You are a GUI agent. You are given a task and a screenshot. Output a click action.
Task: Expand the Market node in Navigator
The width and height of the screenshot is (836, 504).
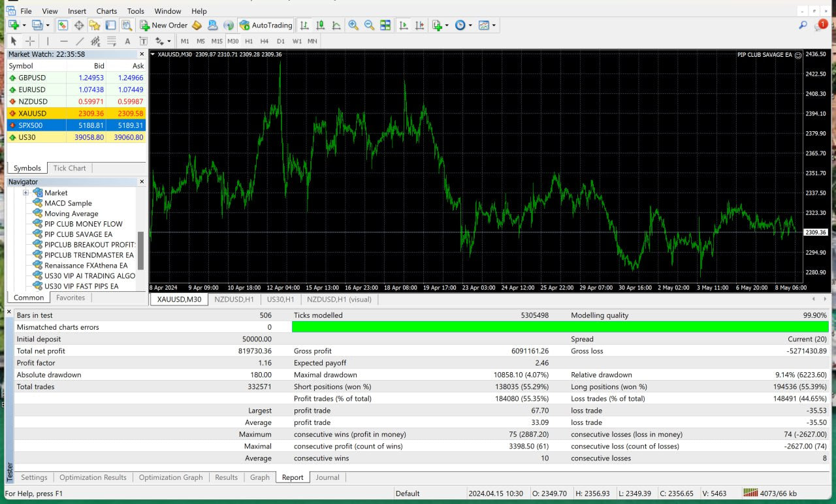coord(26,193)
